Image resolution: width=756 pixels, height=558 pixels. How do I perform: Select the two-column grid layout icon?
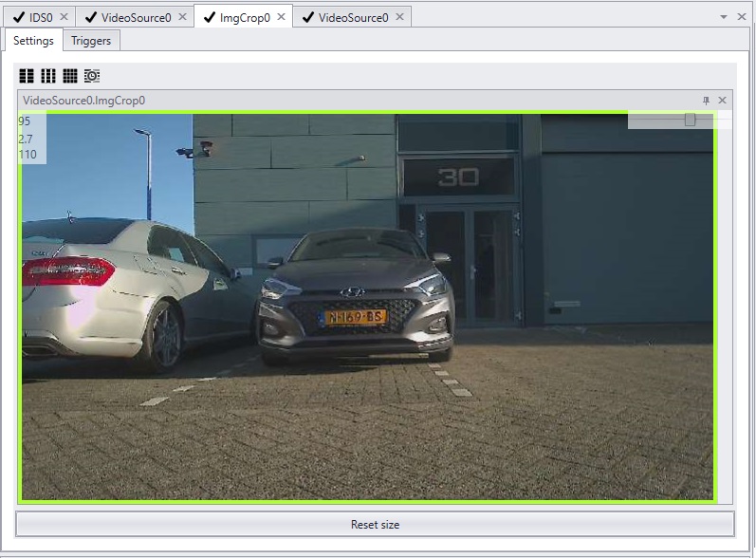pos(27,76)
